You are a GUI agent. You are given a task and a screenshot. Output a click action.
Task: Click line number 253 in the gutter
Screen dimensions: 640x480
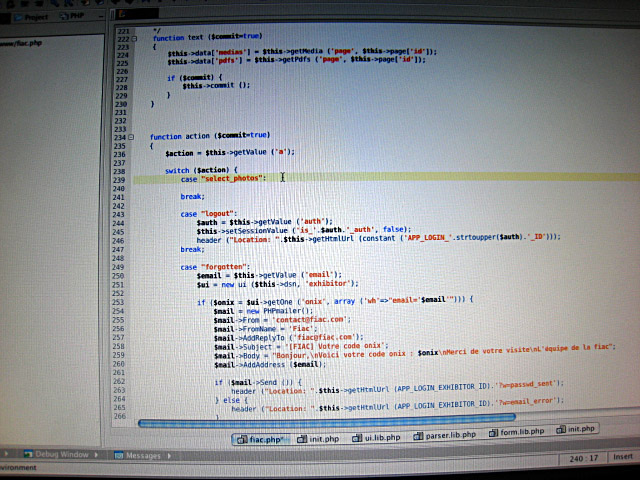(118, 302)
